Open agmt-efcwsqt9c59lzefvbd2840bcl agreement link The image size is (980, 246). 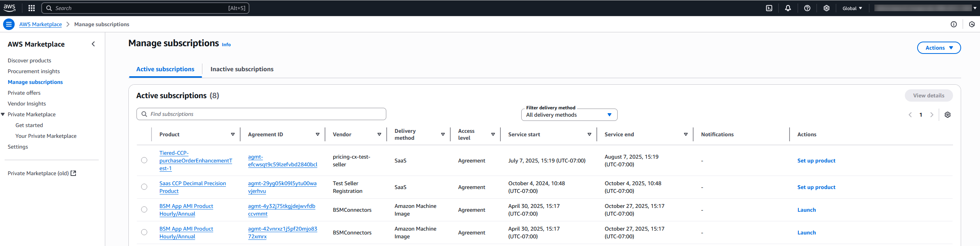(x=283, y=161)
